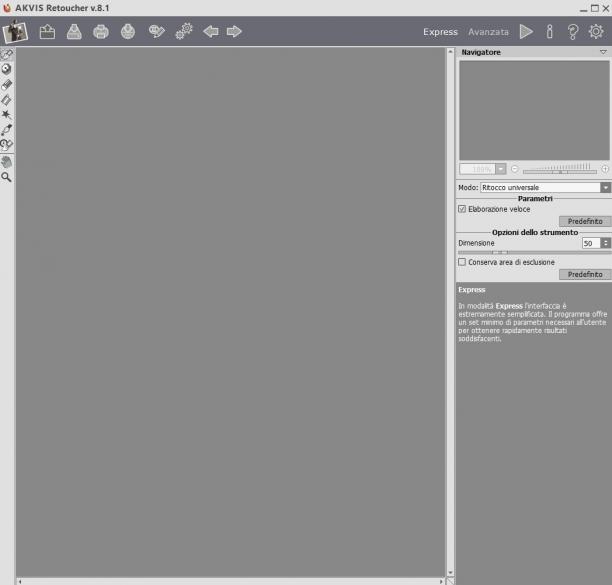Select the Hand tool
This screenshot has height=585, width=612.
pyautogui.click(x=7, y=162)
